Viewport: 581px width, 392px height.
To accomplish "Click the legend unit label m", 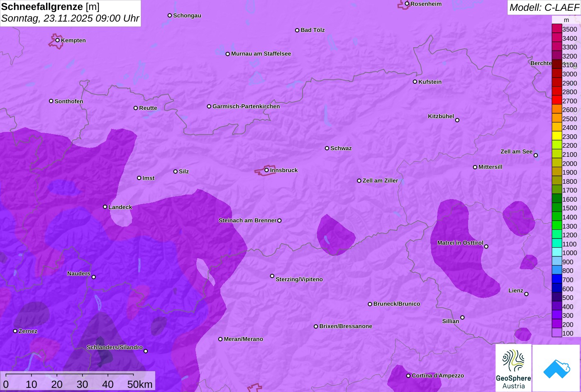I will (566, 20).
